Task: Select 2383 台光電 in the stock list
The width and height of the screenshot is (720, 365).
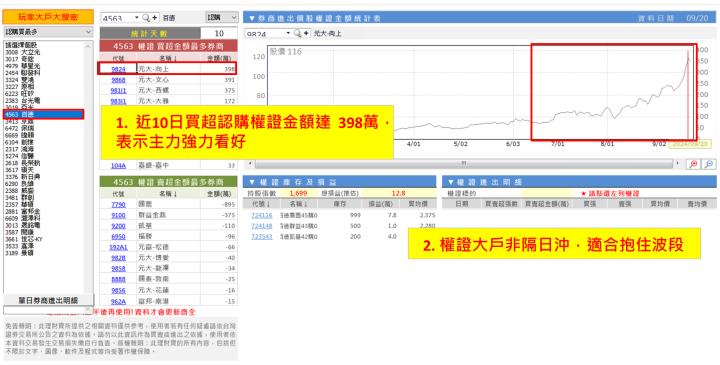Action: tap(44, 100)
